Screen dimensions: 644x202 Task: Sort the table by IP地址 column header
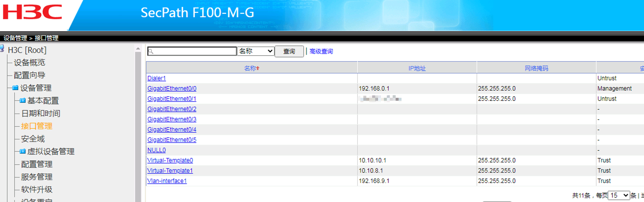pyautogui.click(x=417, y=68)
